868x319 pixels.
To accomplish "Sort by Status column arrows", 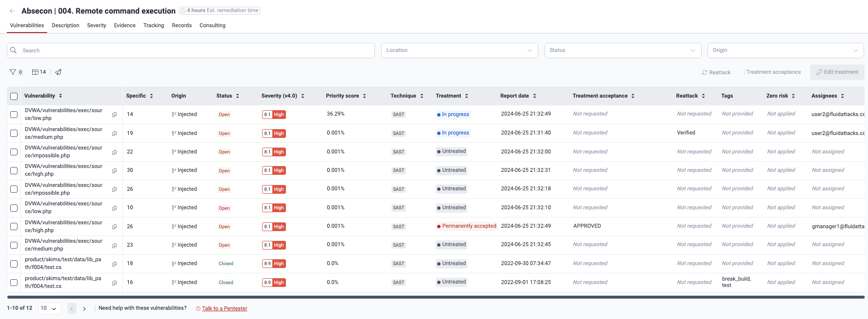I will click(238, 96).
